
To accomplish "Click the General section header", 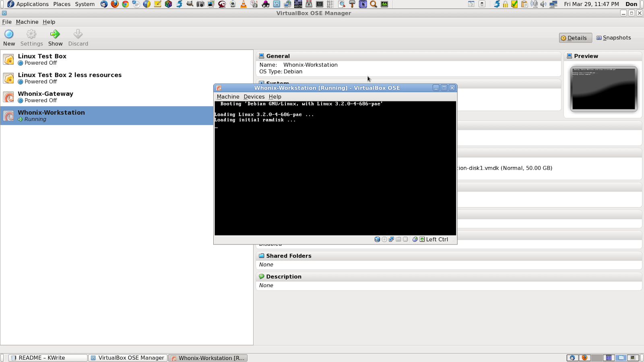I will (x=408, y=56).
